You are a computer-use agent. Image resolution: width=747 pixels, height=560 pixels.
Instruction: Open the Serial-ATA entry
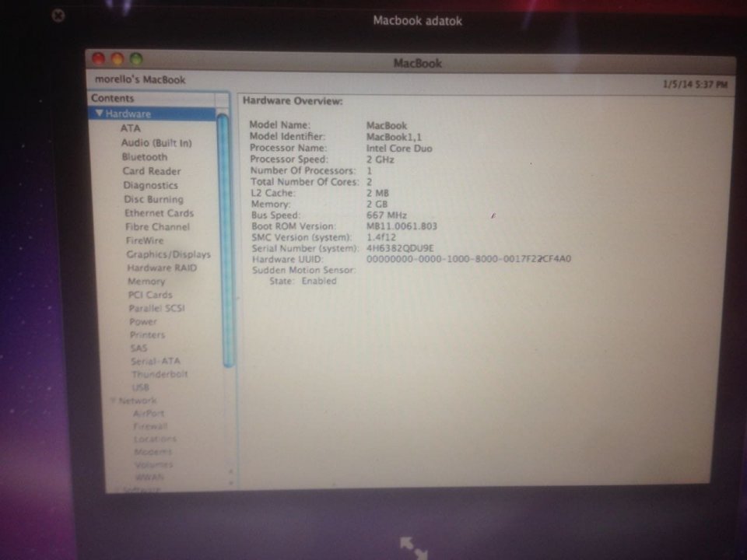click(x=156, y=361)
